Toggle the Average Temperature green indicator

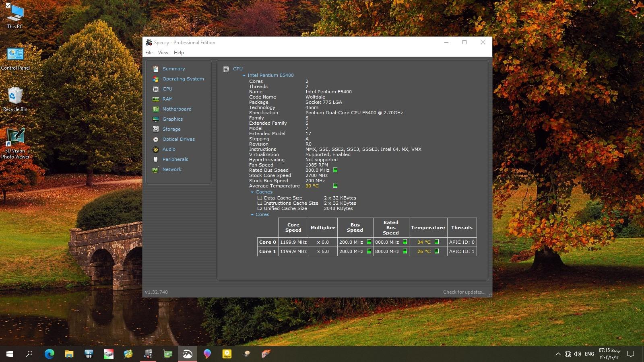pos(335,185)
